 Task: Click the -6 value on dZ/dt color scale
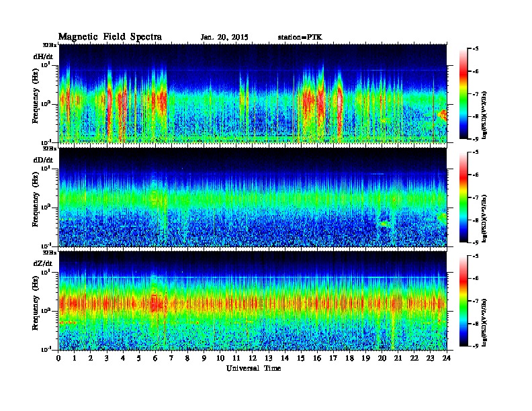pos(476,279)
